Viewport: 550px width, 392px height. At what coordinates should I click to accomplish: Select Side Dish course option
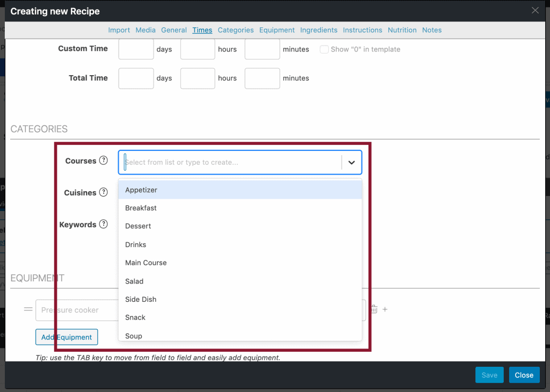click(240, 300)
